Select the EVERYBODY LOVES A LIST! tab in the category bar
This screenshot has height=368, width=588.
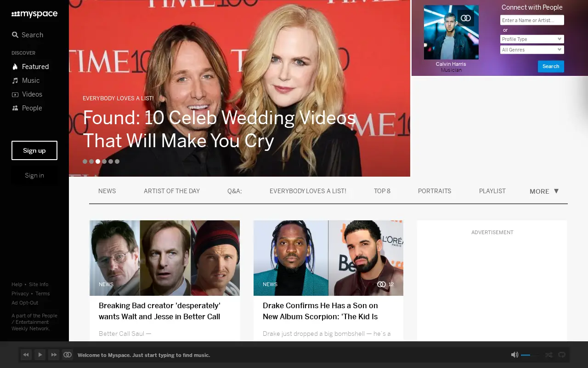(308, 191)
